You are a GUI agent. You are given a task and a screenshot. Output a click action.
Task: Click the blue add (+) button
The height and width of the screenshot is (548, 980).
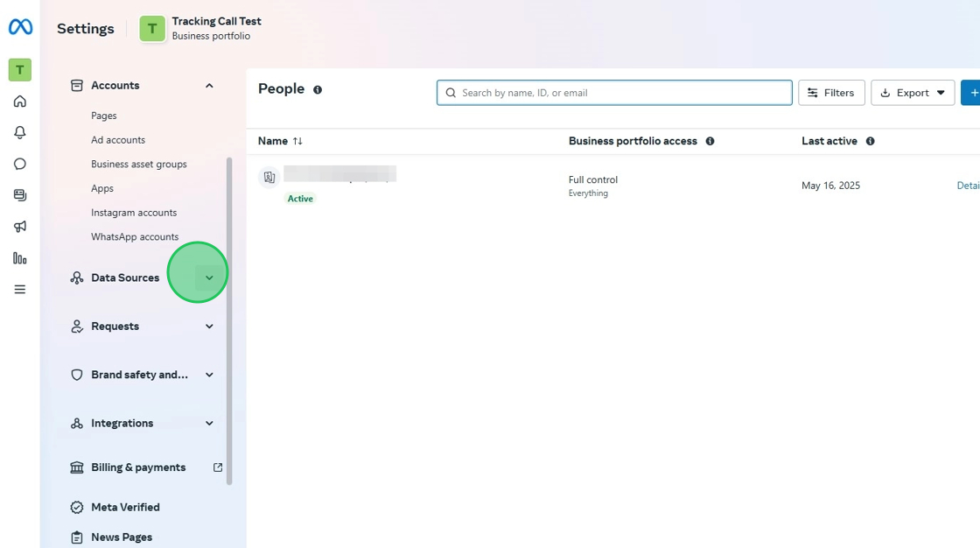click(970, 93)
